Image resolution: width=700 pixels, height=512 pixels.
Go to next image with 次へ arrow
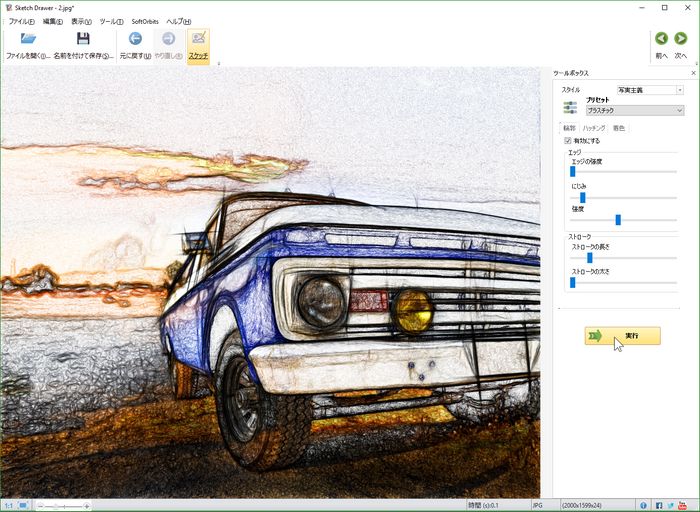680,38
